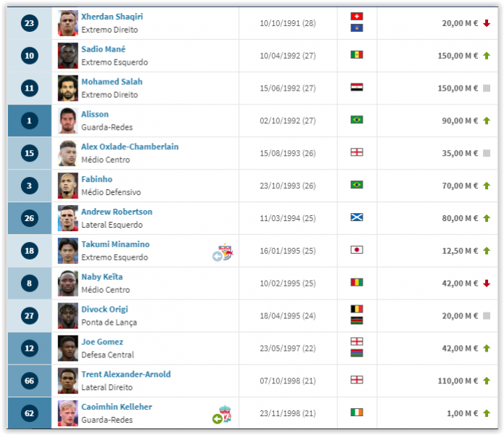Click the Egypt flag next to Mohamed Salah

357,88
